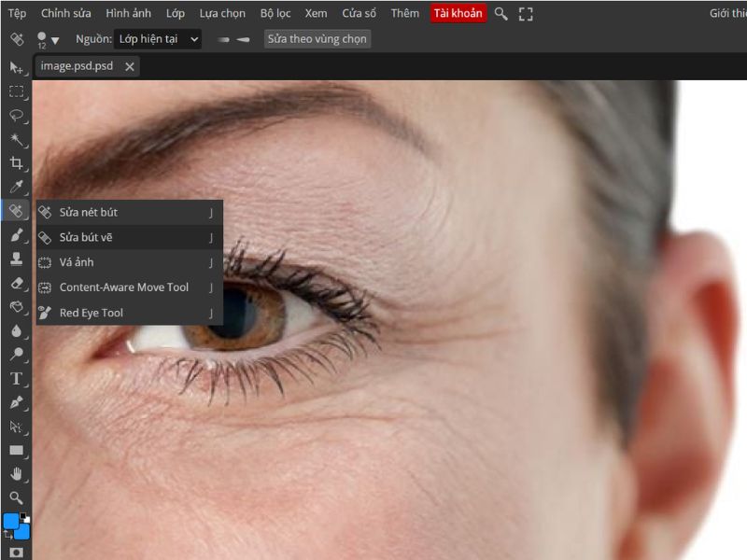Toggle Quick Mask mode icon
The width and height of the screenshot is (747, 560).
pos(16,553)
